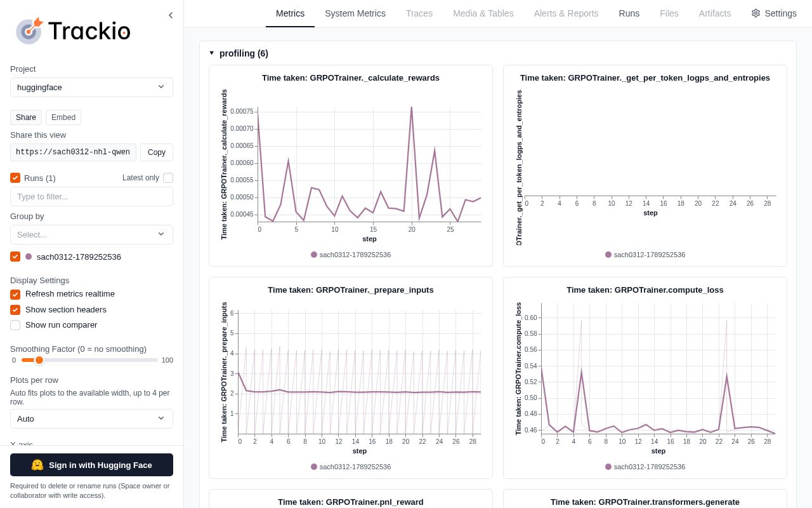Open the Alerts & Reports tab
This screenshot has width=812, height=508.
[x=566, y=13]
